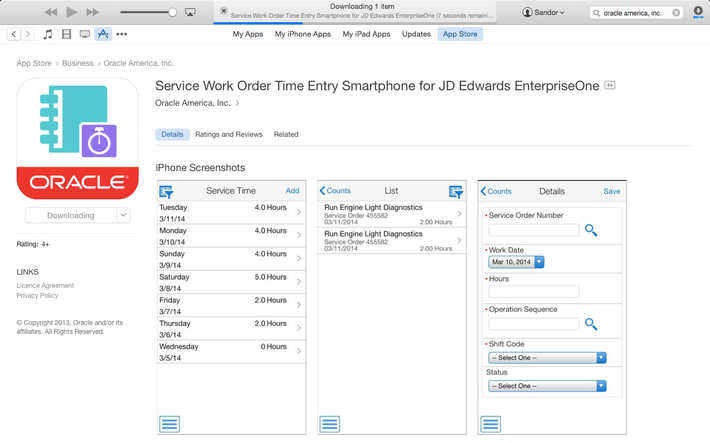Select the App Store tab
Viewport: 710px width, 443px height.
(x=460, y=34)
